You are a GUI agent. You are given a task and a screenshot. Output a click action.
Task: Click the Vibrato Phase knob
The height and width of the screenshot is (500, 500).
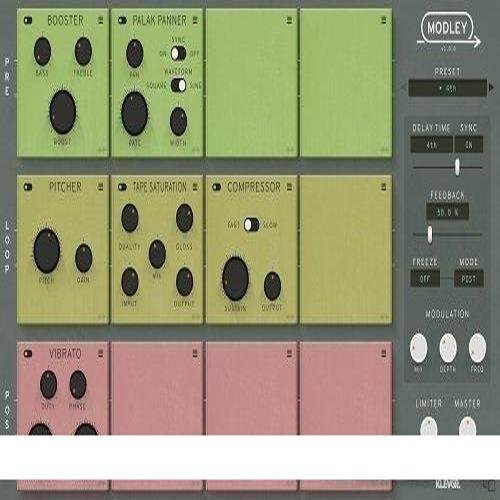78,384
